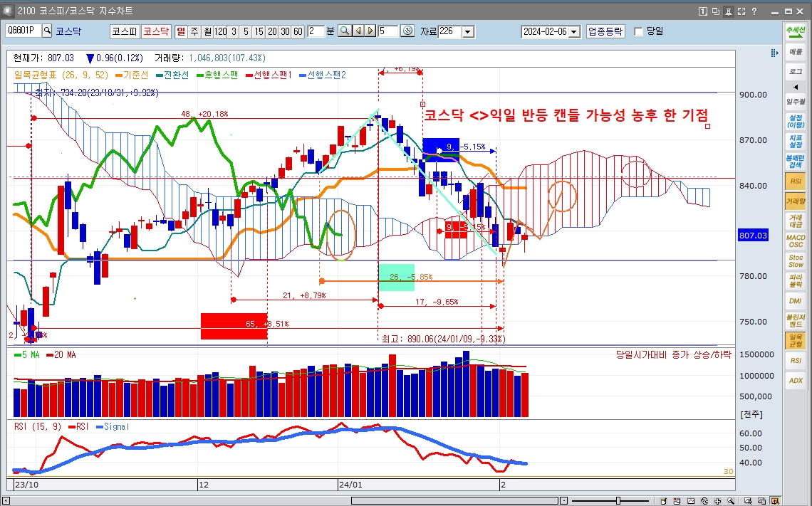812x506 pixels.
Task: Select the 일 daily period tab
Action: click(181, 31)
